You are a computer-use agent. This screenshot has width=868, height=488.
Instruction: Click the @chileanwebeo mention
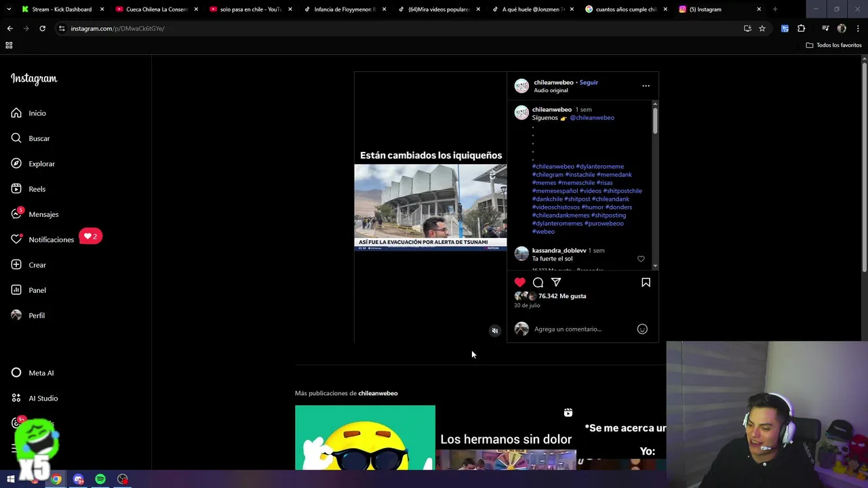point(592,117)
